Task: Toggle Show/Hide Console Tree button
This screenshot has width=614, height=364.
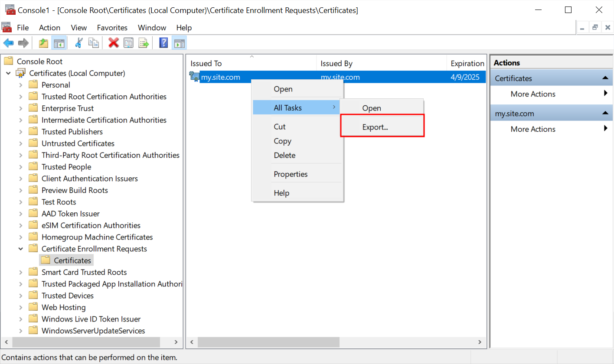Action: coord(59,43)
